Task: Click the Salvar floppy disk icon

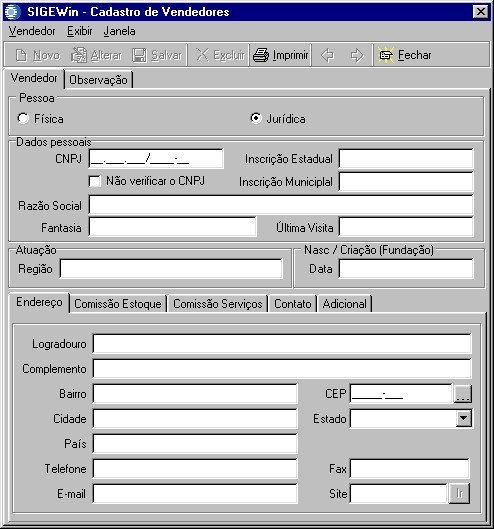Action: click(139, 55)
